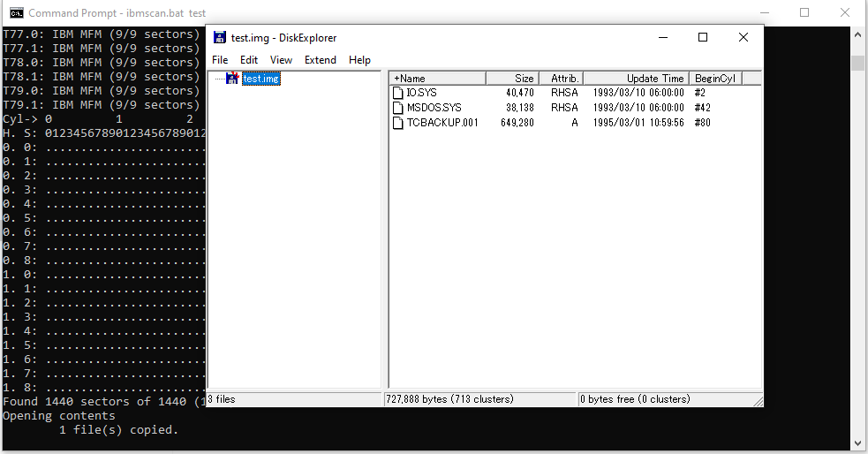868x454 pixels.
Task: Click the update time of the MSDOS.SYS row
Action: [638, 108]
